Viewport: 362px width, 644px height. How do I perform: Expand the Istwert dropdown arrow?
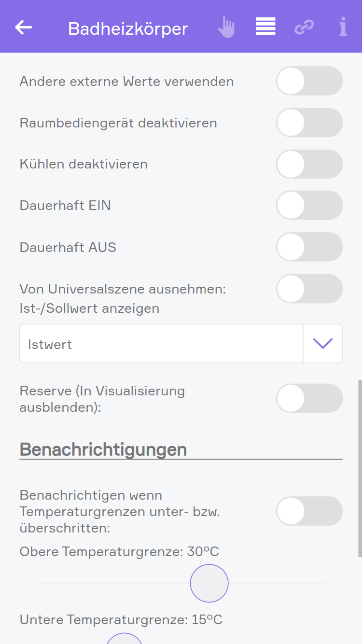[323, 344]
